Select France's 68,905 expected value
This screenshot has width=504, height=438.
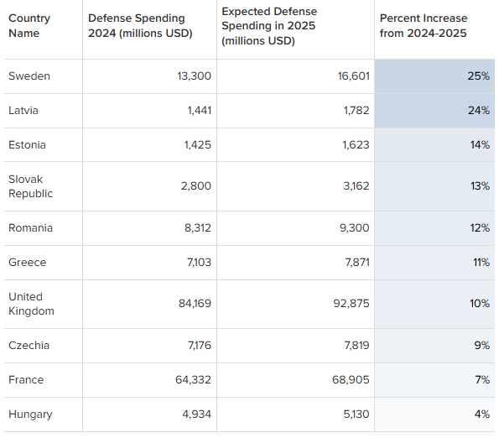[x=351, y=380]
